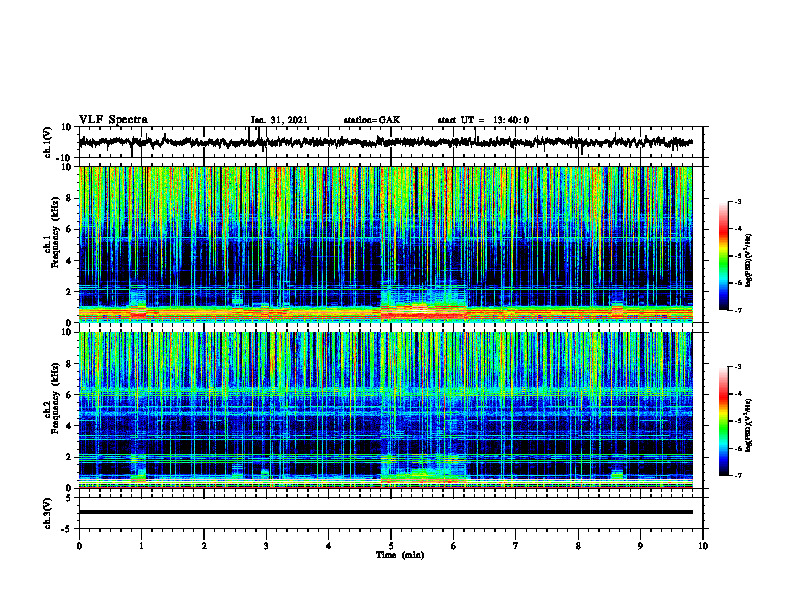Click the ch.2 spectrogram color scale bar

(723, 421)
